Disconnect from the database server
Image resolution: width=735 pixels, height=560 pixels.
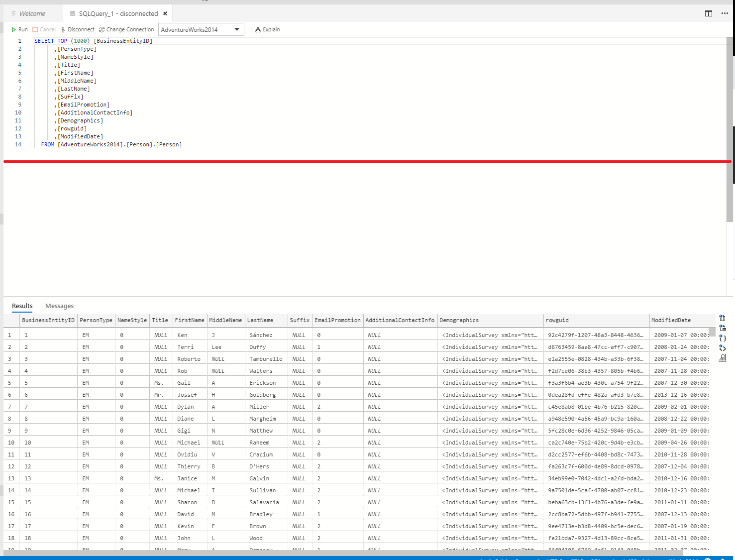(x=78, y=29)
